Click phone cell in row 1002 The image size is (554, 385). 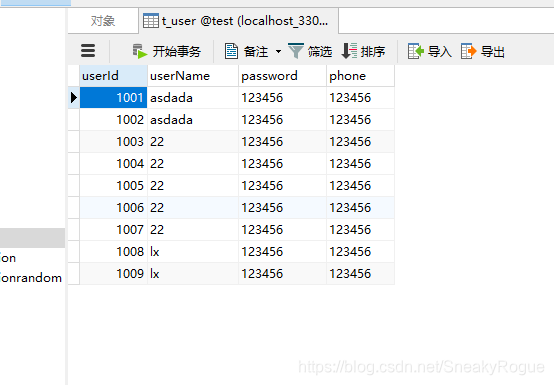tap(360, 120)
